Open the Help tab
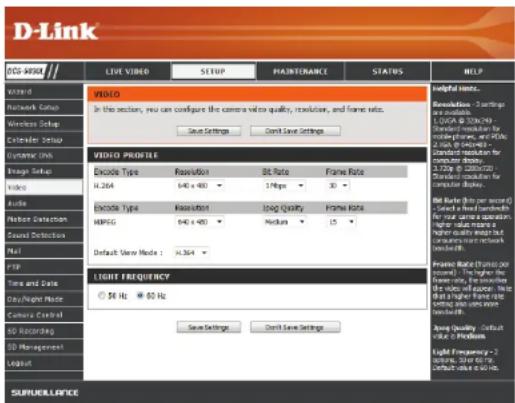 (x=473, y=71)
